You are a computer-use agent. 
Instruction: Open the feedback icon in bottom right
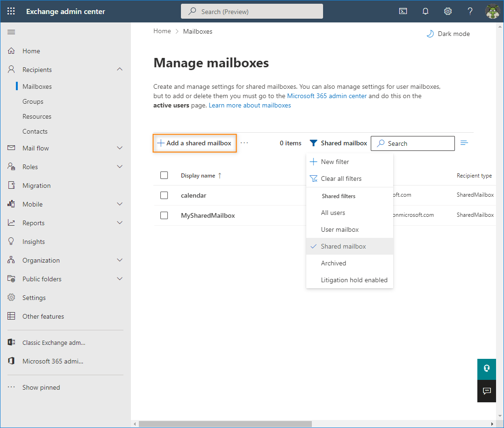(486, 391)
